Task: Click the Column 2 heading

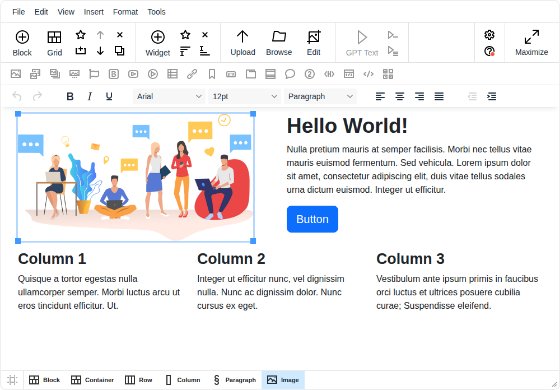Action: 231,259
